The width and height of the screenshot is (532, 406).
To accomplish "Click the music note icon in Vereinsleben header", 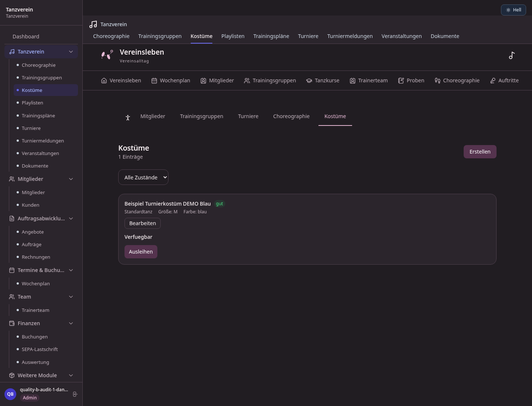I will [x=512, y=55].
